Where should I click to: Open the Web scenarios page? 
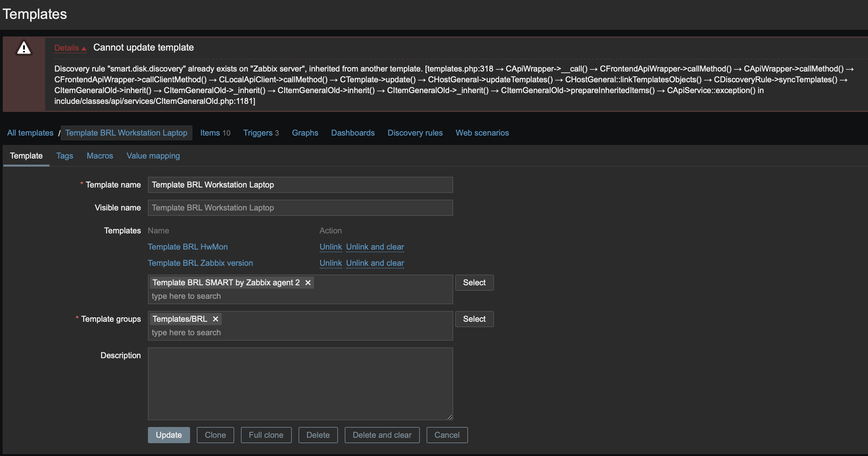(x=482, y=133)
